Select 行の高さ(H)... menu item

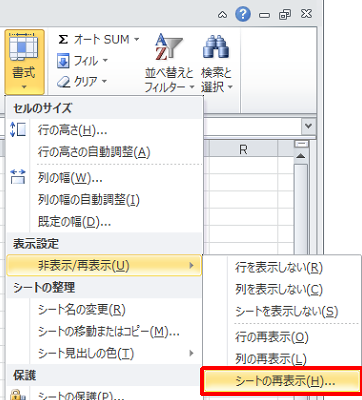coord(104,130)
